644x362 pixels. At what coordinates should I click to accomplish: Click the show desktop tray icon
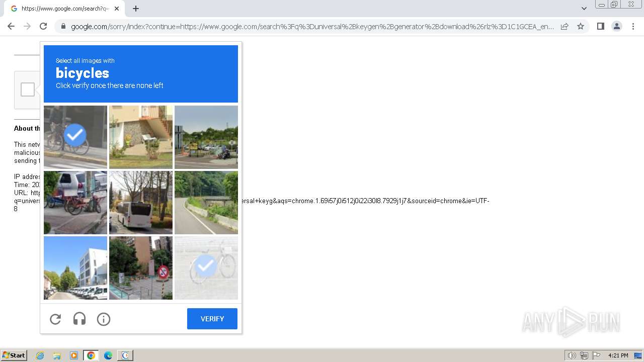coord(638,355)
